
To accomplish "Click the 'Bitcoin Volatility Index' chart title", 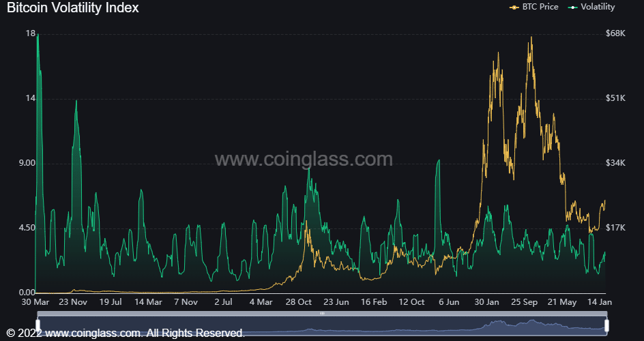I will tap(73, 8).
